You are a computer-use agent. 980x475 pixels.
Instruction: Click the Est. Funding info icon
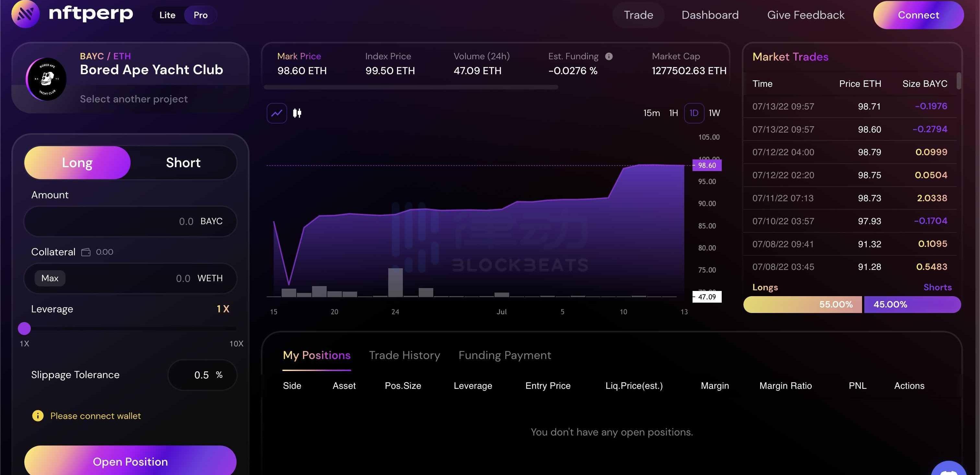click(x=609, y=56)
